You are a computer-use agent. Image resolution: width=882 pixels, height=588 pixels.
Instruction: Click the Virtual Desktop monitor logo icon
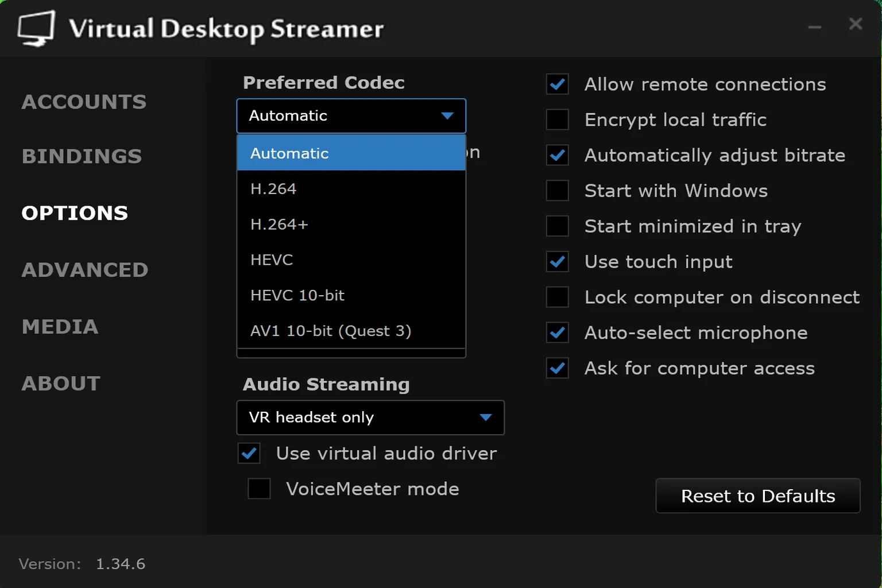click(36, 28)
